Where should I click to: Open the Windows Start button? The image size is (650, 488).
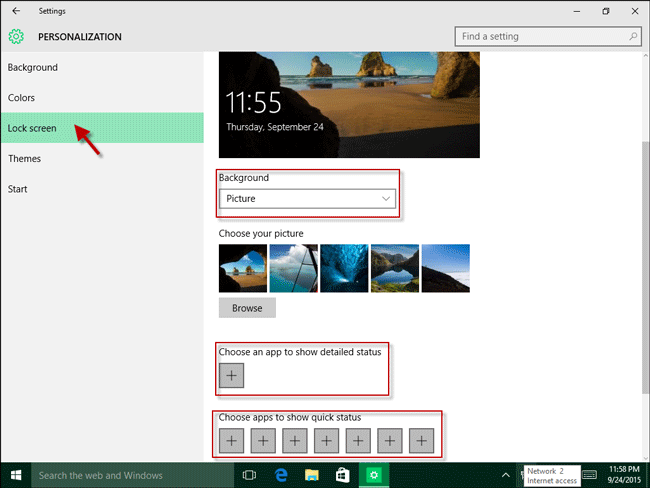[16, 475]
